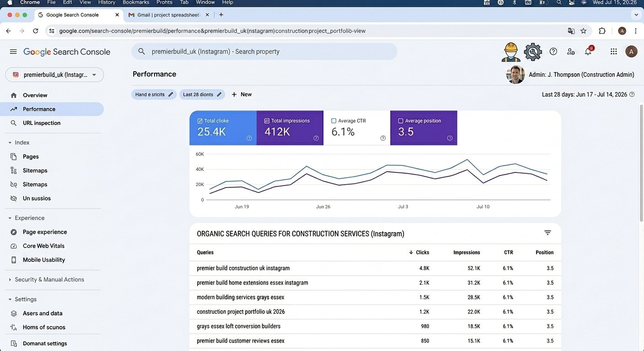Collapse the Index section
644x351 pixels.
pyautogui.click(x=10, y=143)
